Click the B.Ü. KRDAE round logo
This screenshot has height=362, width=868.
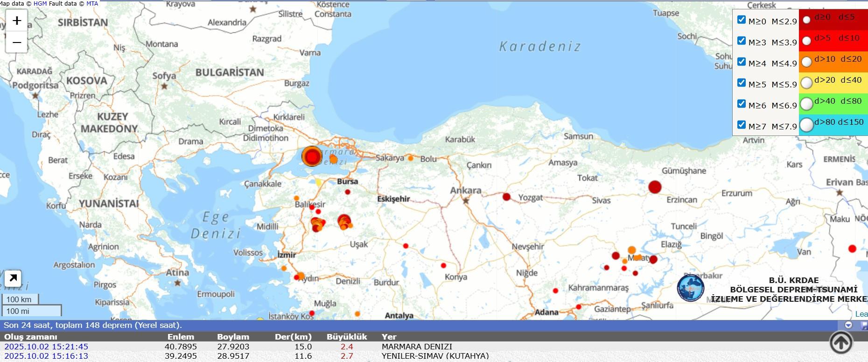pos(691,288)
